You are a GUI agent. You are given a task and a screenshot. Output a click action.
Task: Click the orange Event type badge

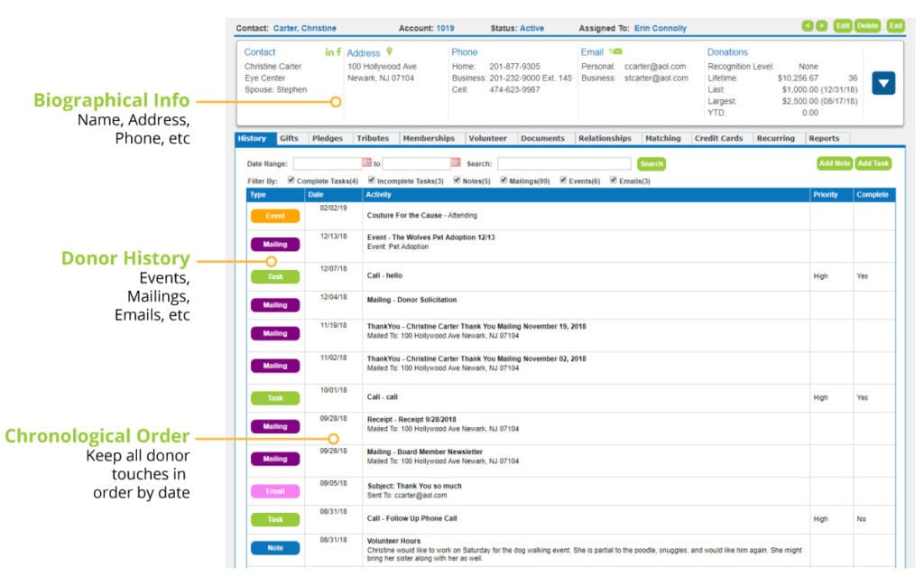(x=274, y=215)
